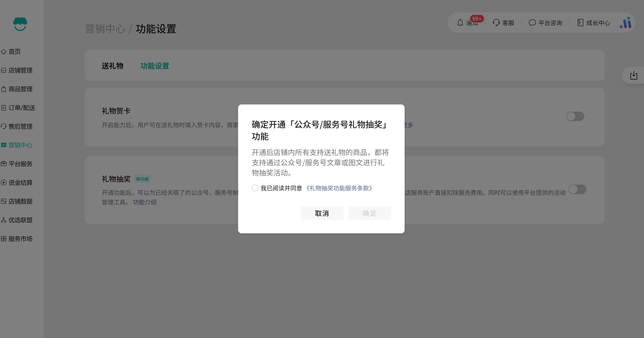644x338 pixels.
Task: Click the 成长中心 document icon
Action: pyautogui.click(x=580, y=23)
